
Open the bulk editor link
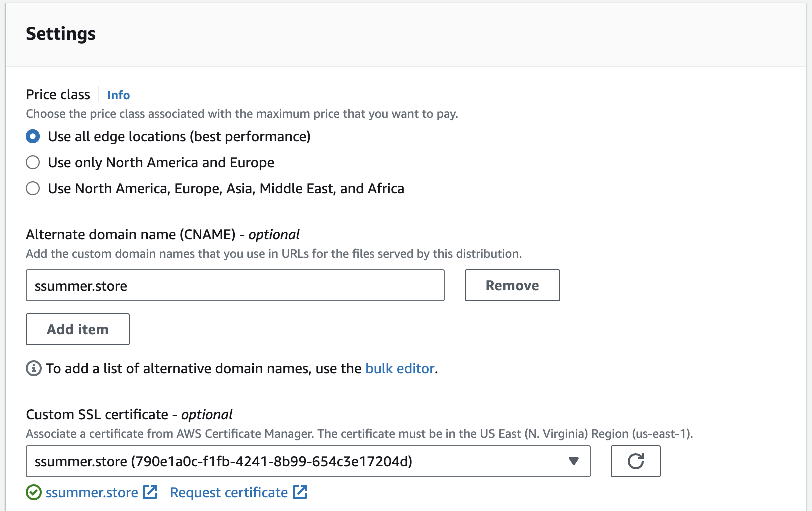(x=400, y=369)
